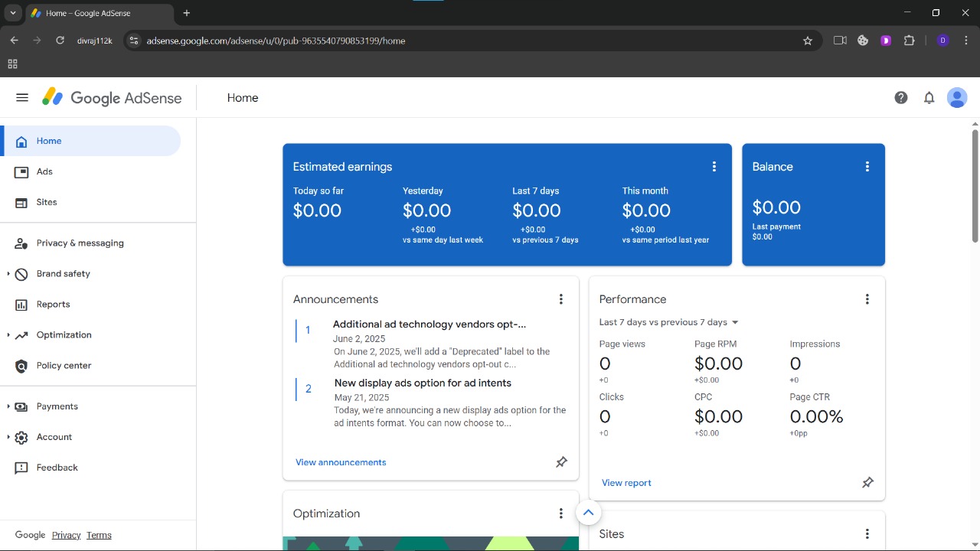Open the browser extensions puzzle icon
Screen dimensions: 980x551
point(910,41)
